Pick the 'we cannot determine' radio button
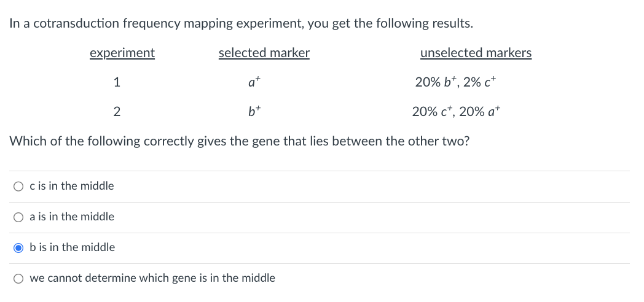644x302 pixels. pyautogui.click(x=20, y=278)
